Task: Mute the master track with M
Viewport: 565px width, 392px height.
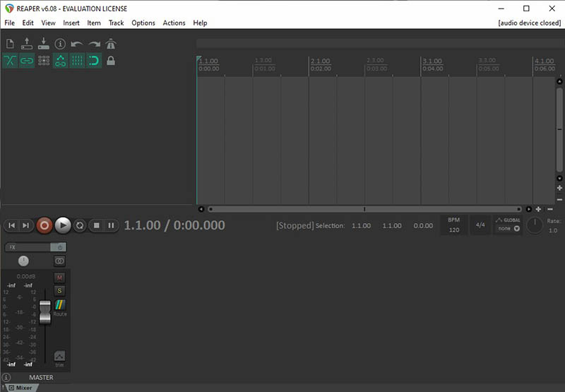Action: [x=59, y=277]
